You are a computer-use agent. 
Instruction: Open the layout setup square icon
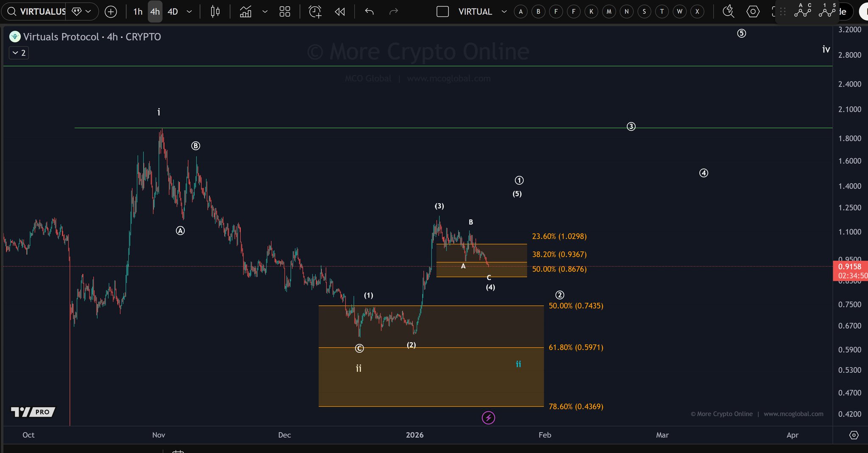coord(442,11)
